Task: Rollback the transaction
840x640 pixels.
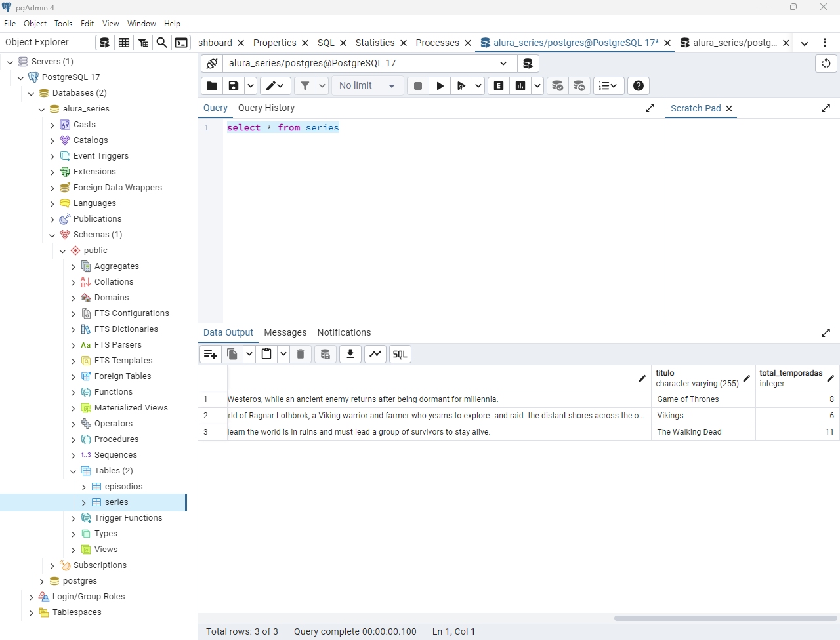Action: tap(579, 86)
